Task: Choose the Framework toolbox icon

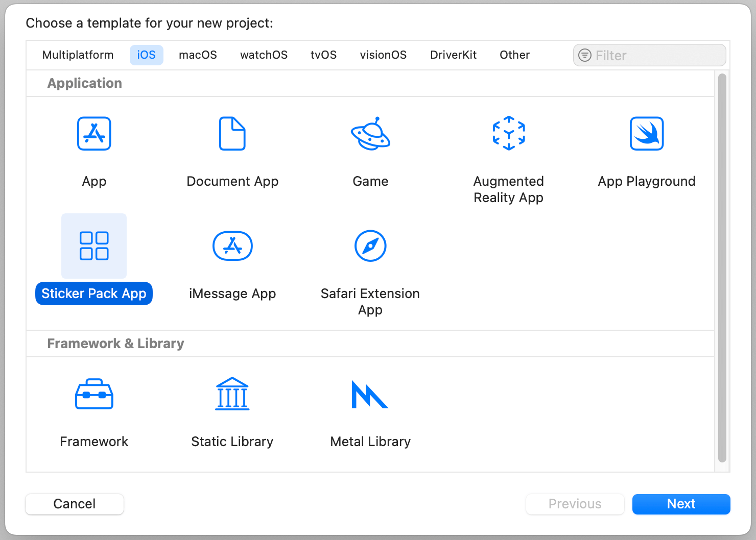Action: pyautogui.click(x=94, y=394)
